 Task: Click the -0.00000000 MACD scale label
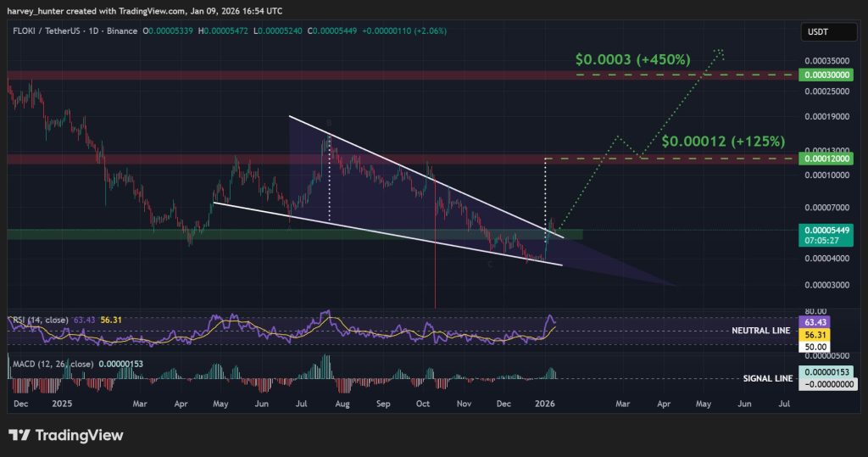click(x=827, y=384)
